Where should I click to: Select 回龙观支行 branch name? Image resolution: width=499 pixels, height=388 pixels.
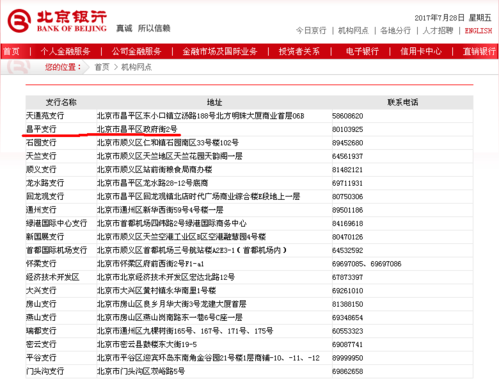point(45,196)
